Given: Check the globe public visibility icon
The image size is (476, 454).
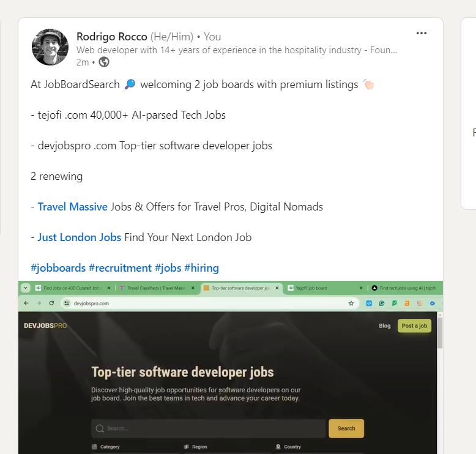Looking at the screenshot, I should point(104,62).
